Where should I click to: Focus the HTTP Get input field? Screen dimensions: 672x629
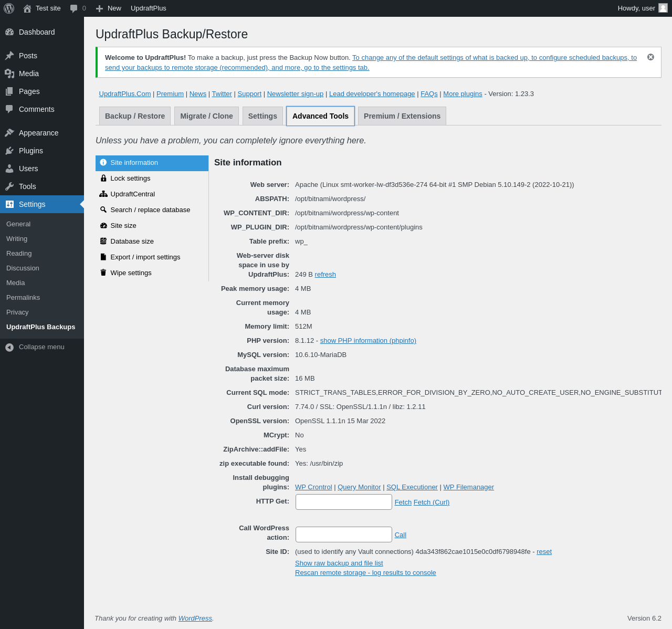click(344, 502)
